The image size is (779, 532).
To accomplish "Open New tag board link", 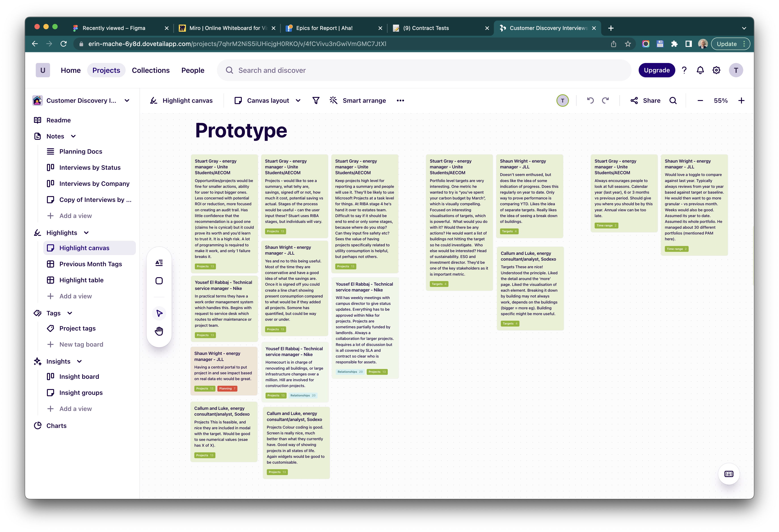I will 81,344.
